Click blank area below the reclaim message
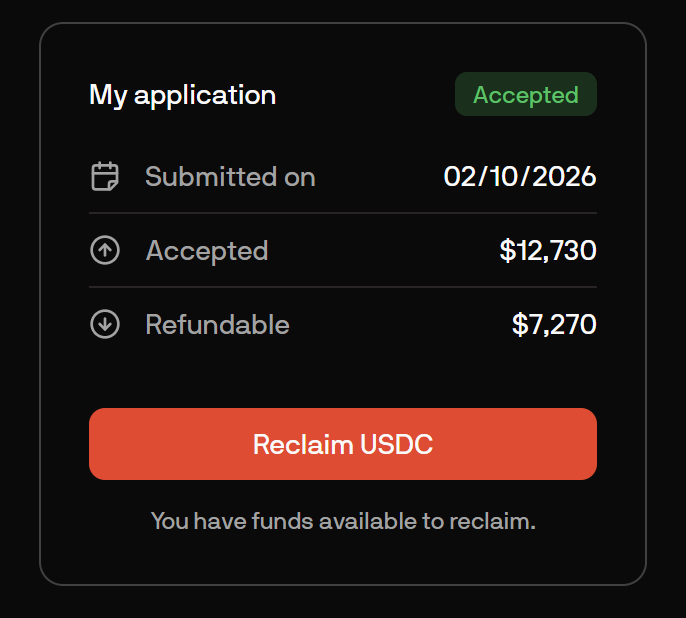Image resolution: width=686 pixels, height=618 pixels. 343,558
